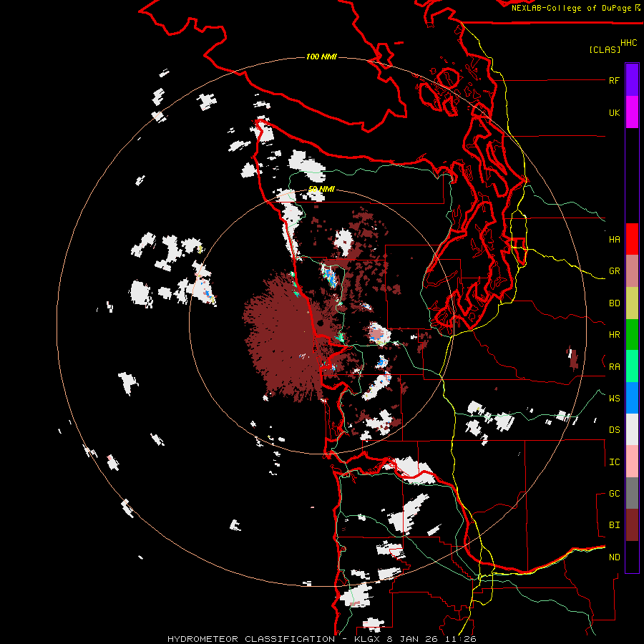The image size is (644, 644).
Task: Click the ND black legend swatch
Action: (632, 557)
